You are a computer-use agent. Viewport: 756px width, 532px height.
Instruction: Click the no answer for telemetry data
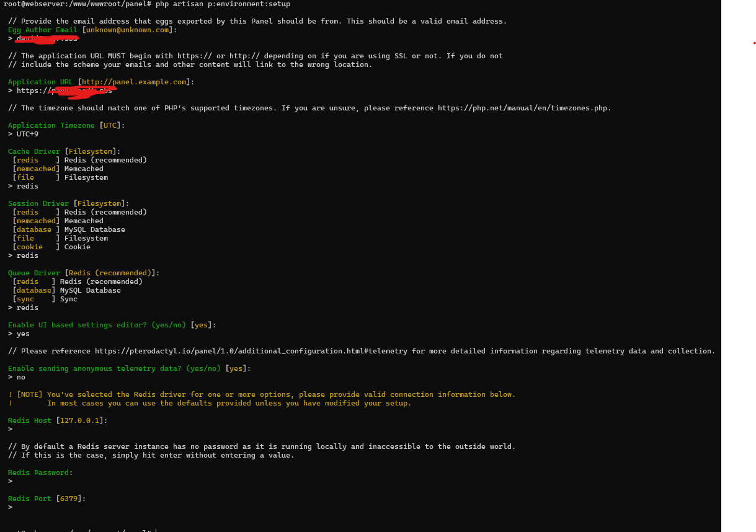coord(21,377)
